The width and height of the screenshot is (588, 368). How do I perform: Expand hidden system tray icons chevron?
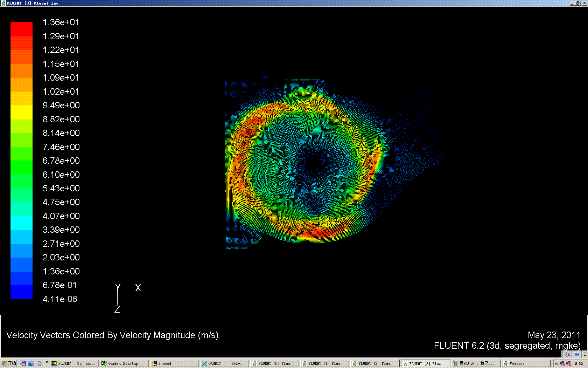tap(556, 363)
